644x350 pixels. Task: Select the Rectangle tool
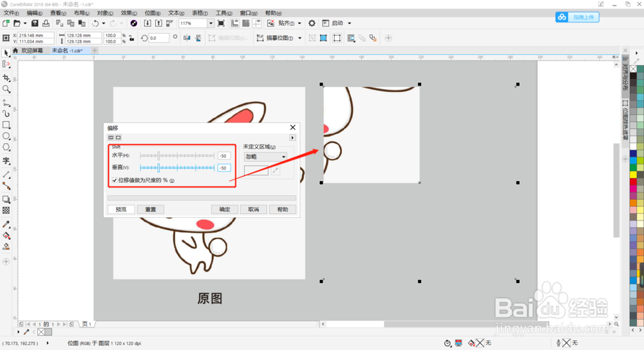pyautogui.click(x=6, y=125)
